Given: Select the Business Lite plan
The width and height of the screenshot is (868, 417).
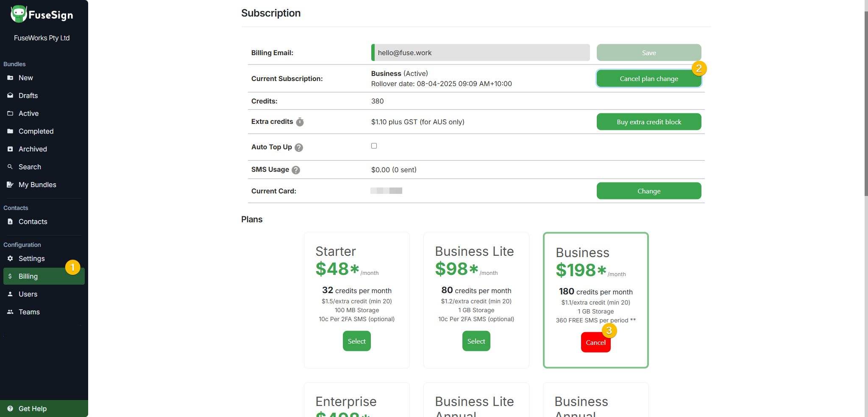Looking at the screenshot, I should pos(476,341).
